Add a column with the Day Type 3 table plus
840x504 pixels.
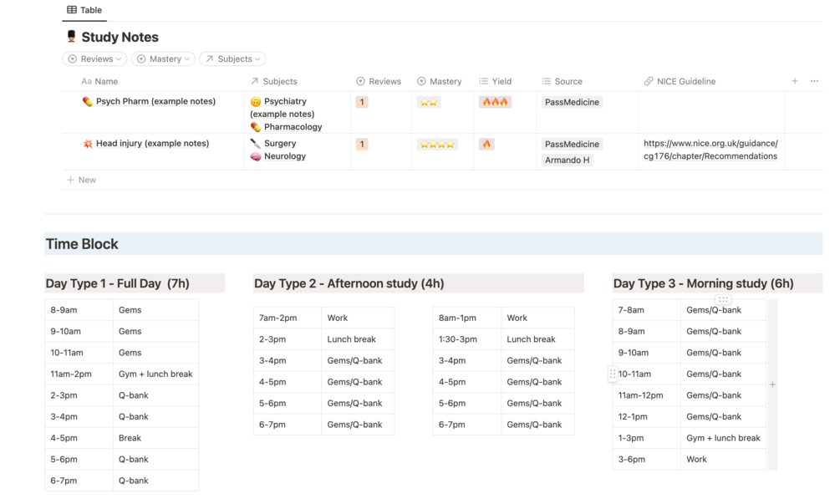tap(772, 384)
